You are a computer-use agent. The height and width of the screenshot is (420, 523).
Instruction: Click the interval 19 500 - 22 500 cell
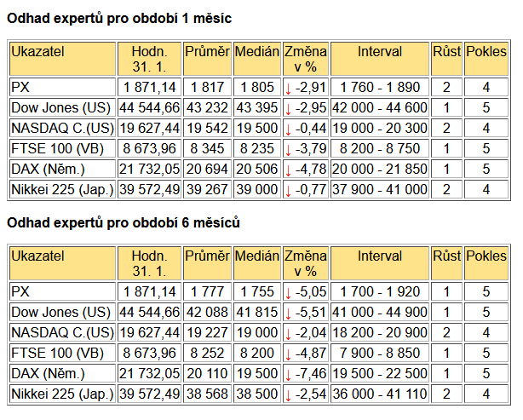(380, 374)
